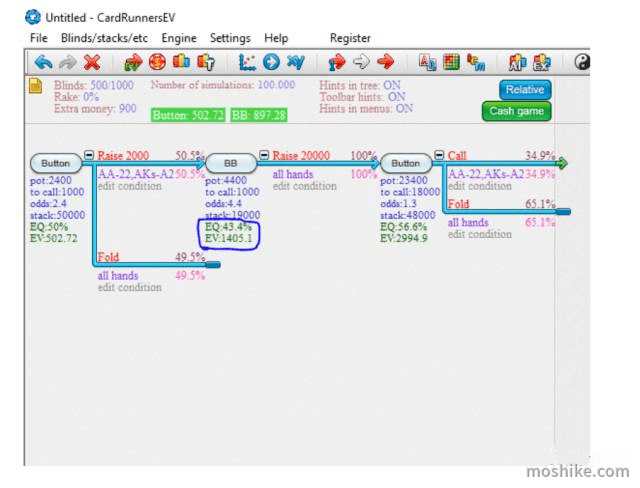
Task: Click the green BB: 897.28 result box
Action: pos(259,115)
